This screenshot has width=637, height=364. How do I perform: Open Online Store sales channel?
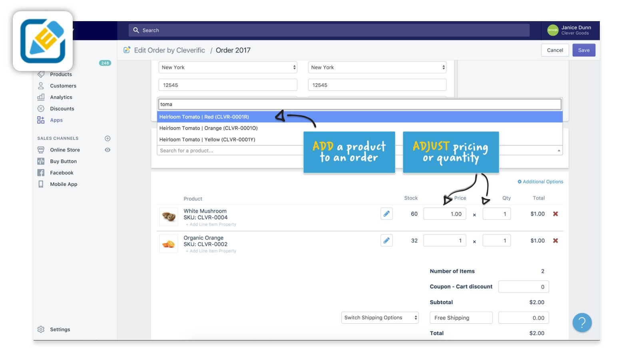tap(65, 150)
